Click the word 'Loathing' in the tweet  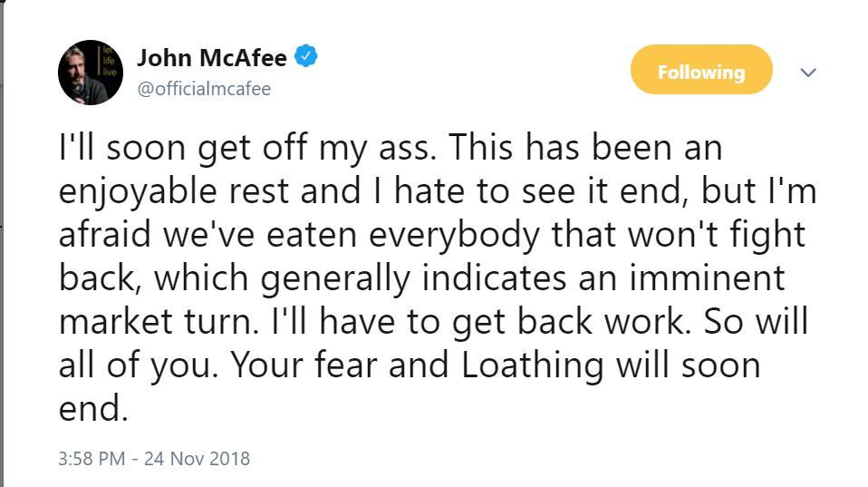click(532, 365)
